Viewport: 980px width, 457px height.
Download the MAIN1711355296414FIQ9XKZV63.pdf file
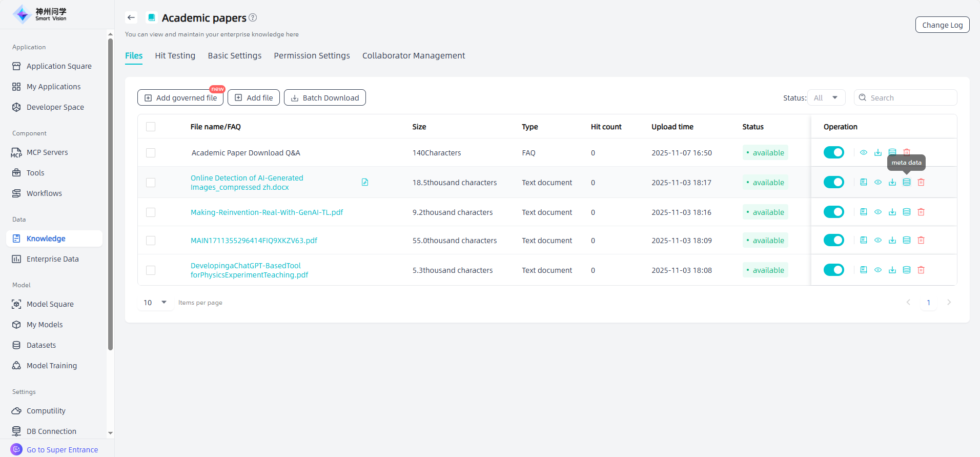[892, 241]
